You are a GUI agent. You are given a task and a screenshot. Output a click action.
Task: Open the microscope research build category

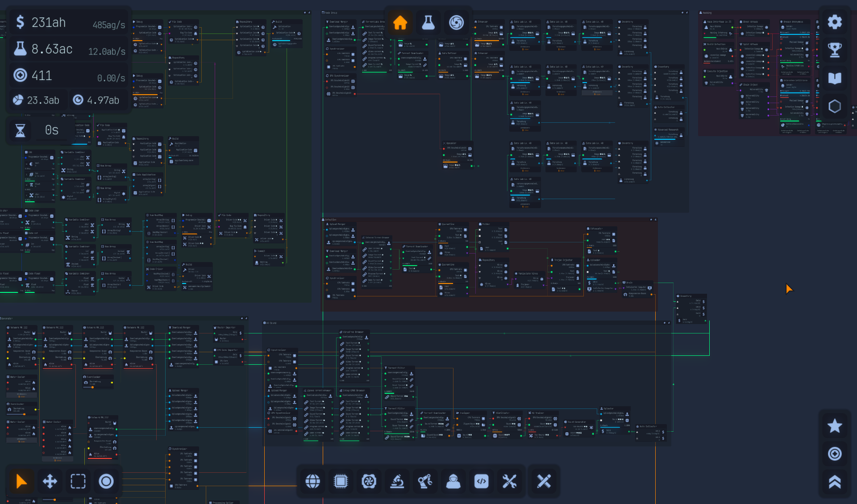(397, 481)
